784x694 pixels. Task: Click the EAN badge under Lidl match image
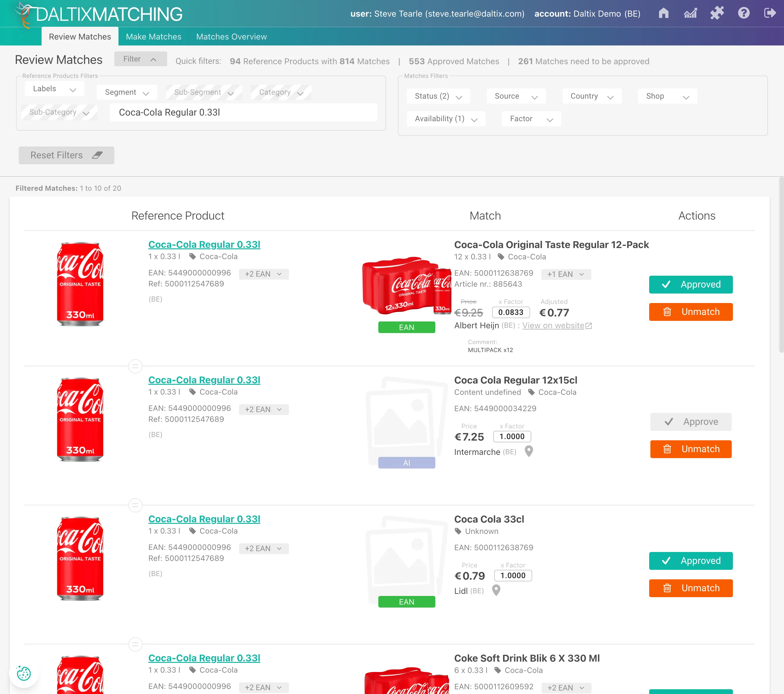[407, 602]
